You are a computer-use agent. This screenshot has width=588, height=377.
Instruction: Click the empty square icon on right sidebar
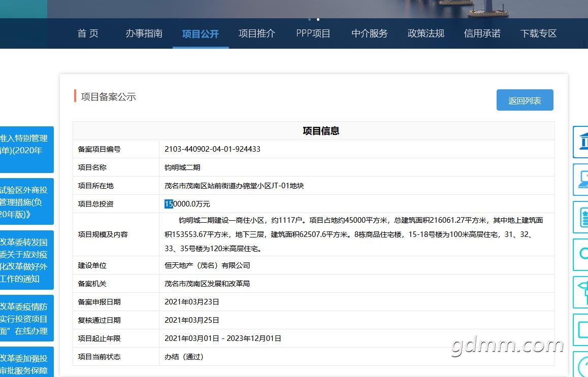point(580,330)
